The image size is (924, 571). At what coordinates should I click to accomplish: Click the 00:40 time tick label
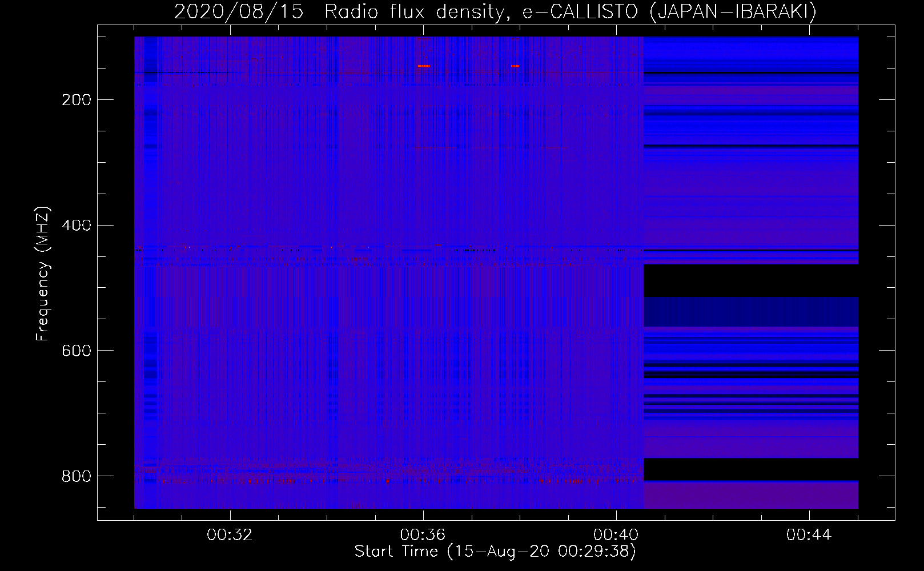pyautogui.click(x=616, y=534)
